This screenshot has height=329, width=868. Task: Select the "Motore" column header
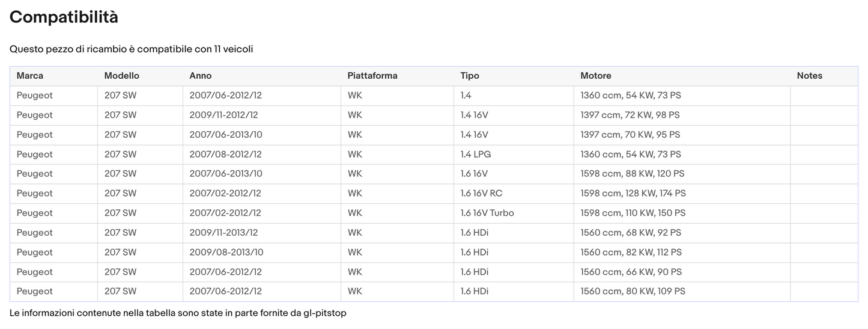tap(596, 76)
